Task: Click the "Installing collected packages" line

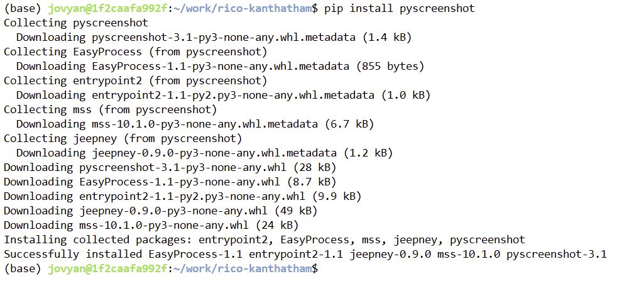Action: pos(264,239)
